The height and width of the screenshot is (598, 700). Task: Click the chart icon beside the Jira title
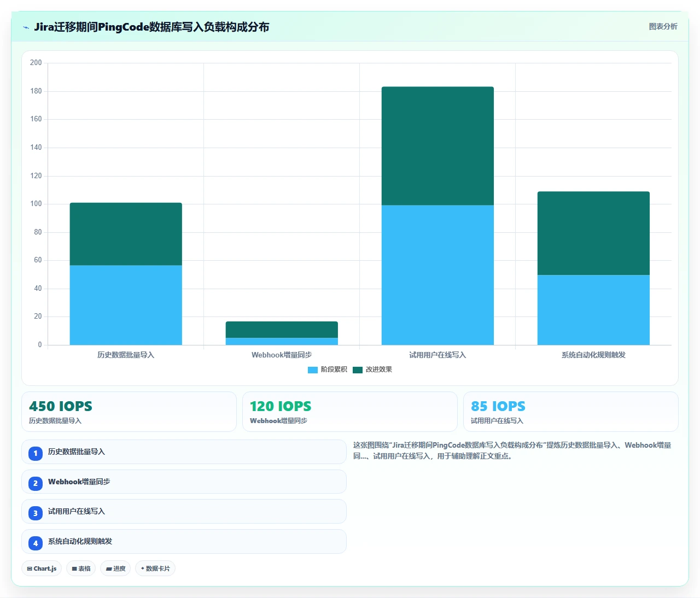[x=26, y=27]
